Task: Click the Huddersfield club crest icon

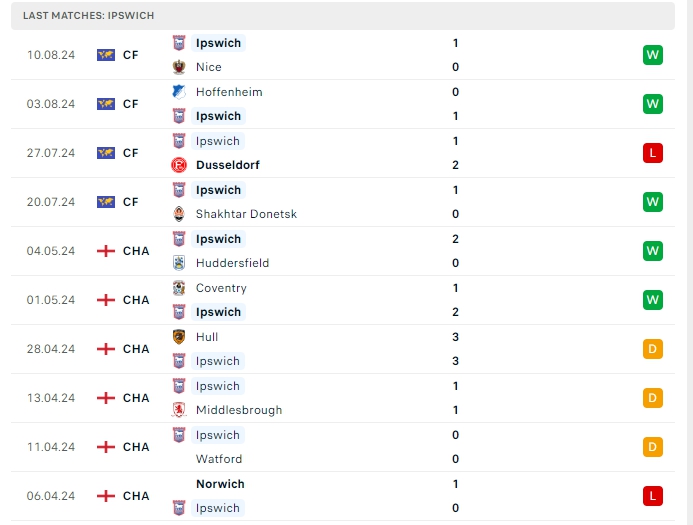Action: point(179,263)
